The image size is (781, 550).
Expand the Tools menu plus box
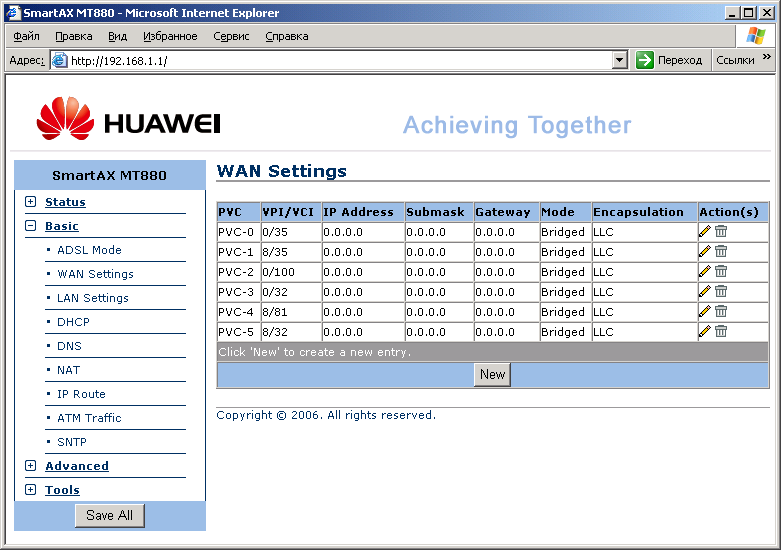coord(30,490)
